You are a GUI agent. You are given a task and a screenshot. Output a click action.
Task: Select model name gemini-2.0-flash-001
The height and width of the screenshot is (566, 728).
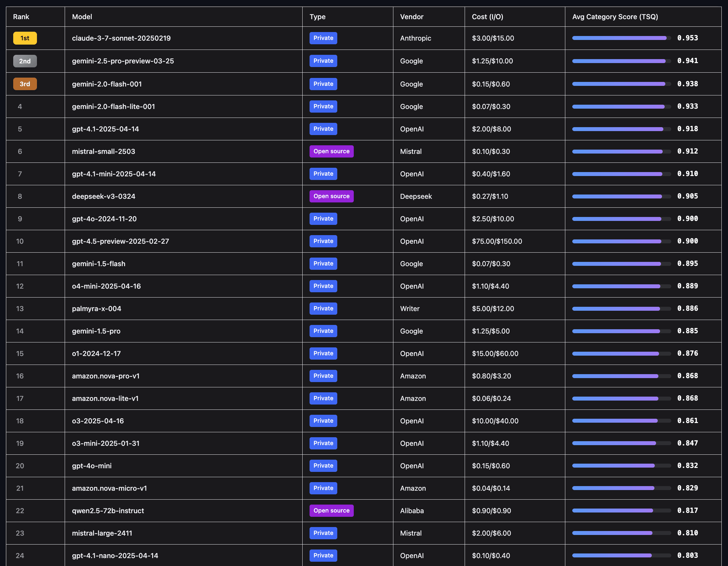coord(107,84)
